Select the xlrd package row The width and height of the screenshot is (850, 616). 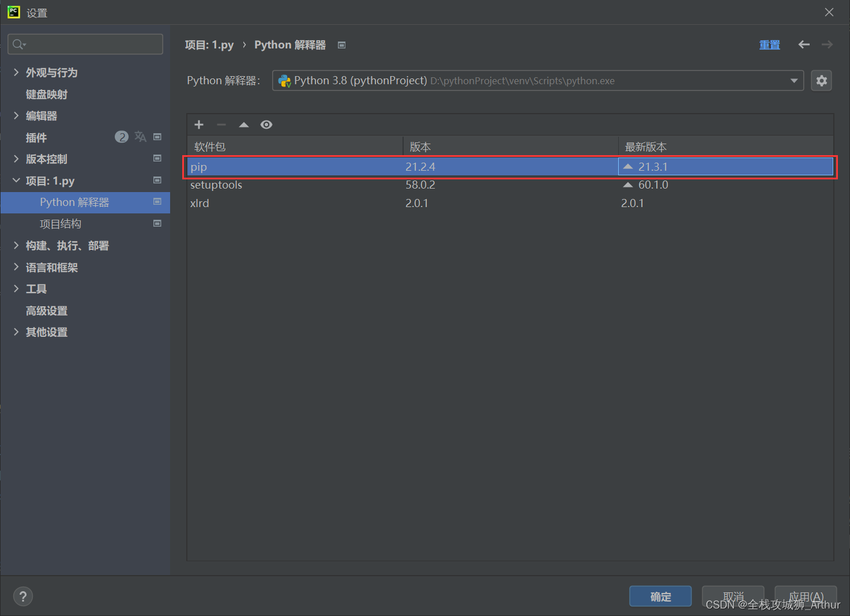(x=510, y=204)
